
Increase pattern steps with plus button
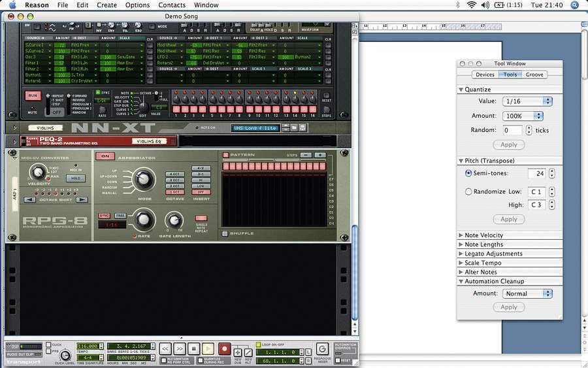pos(320,155)
